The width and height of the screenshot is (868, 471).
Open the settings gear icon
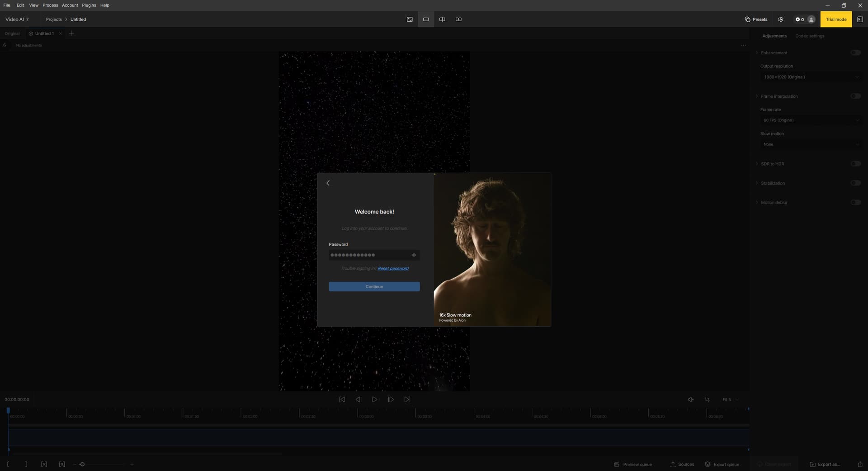(x=781, y=19)
